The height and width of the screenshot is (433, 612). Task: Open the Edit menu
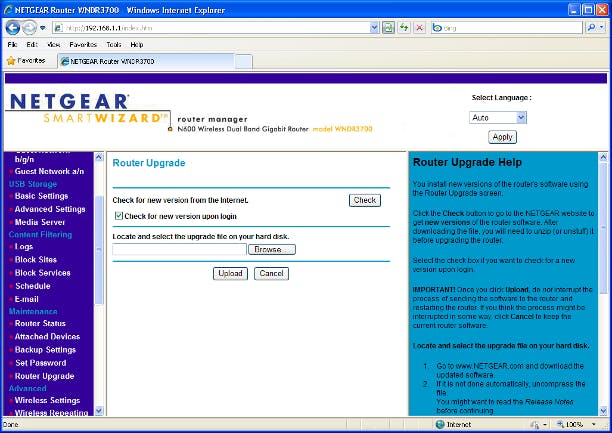32,45
